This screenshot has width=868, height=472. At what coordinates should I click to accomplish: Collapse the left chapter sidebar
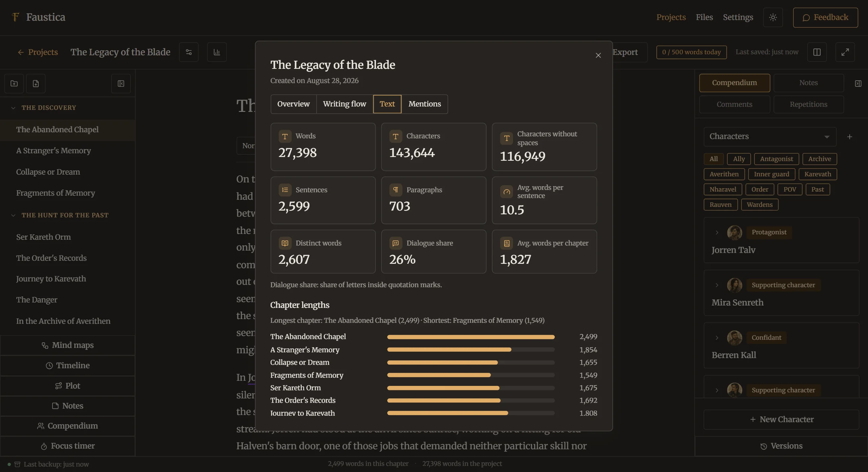click(x=121, y=83)
